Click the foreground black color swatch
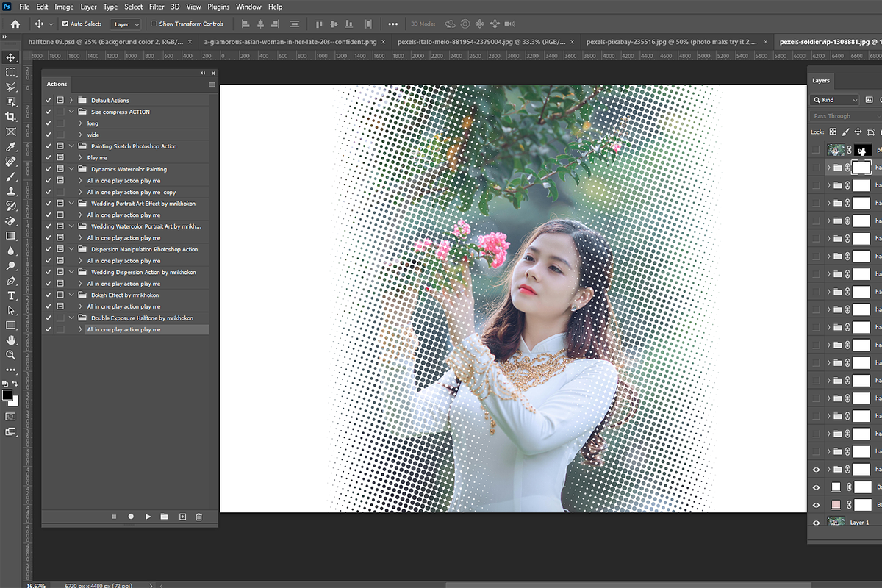 point(7,395)
